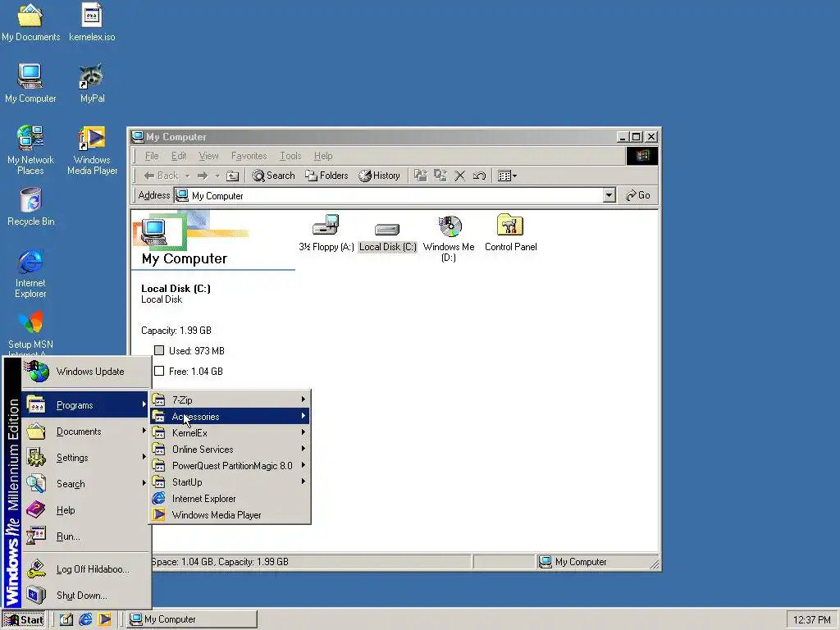Expand PowerQuest PartitionMagic 8.0 folder
The width and height of the screenshot is (840, 630).
[x=230, y=466]
